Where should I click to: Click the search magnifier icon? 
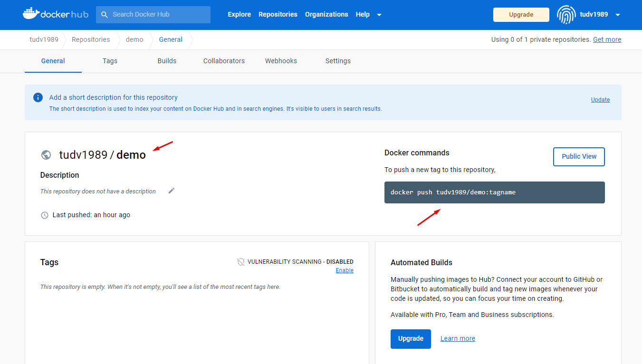click(104, 15)
